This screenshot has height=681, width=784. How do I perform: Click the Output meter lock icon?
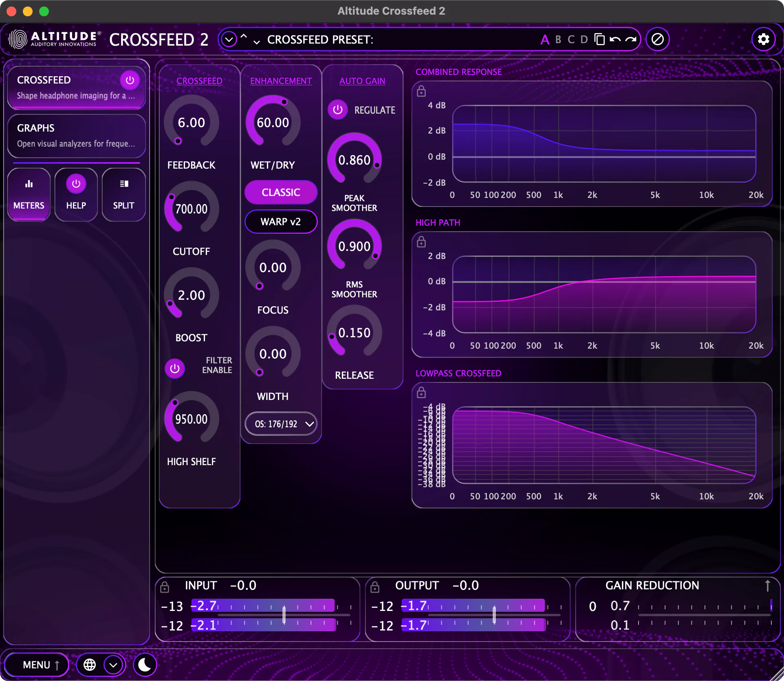375,587
